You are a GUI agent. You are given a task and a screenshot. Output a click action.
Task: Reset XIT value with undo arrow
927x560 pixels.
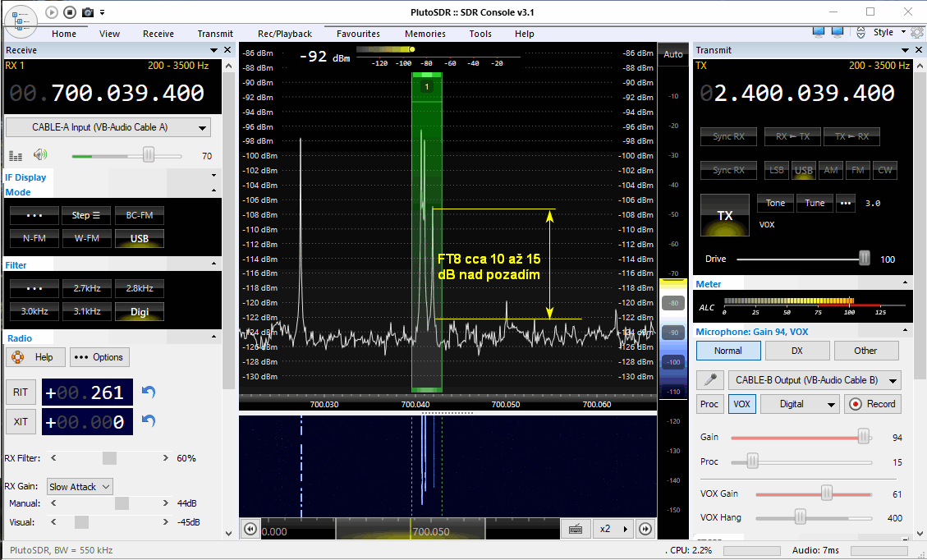point(149,421)
